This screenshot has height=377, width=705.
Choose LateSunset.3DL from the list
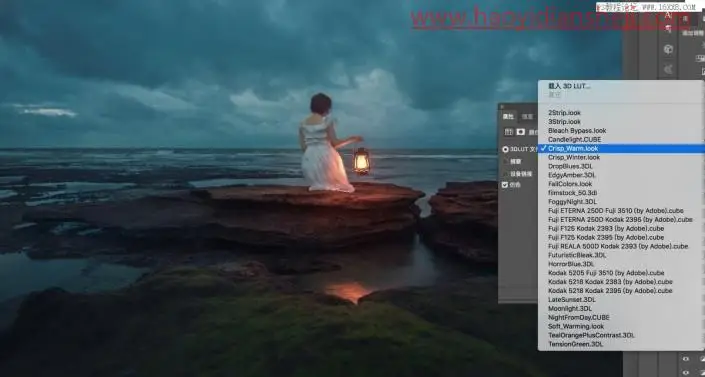coord(571,300)
